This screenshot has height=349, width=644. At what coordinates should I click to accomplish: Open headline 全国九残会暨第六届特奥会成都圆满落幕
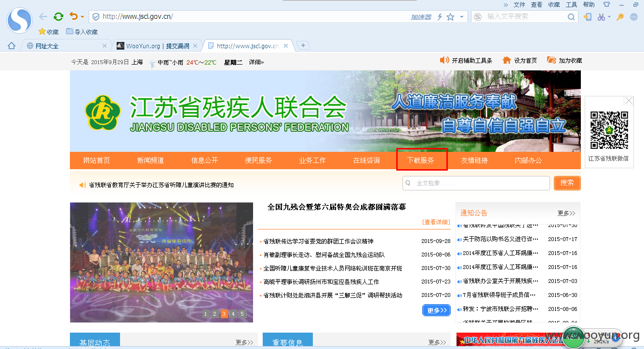(336, 207)
